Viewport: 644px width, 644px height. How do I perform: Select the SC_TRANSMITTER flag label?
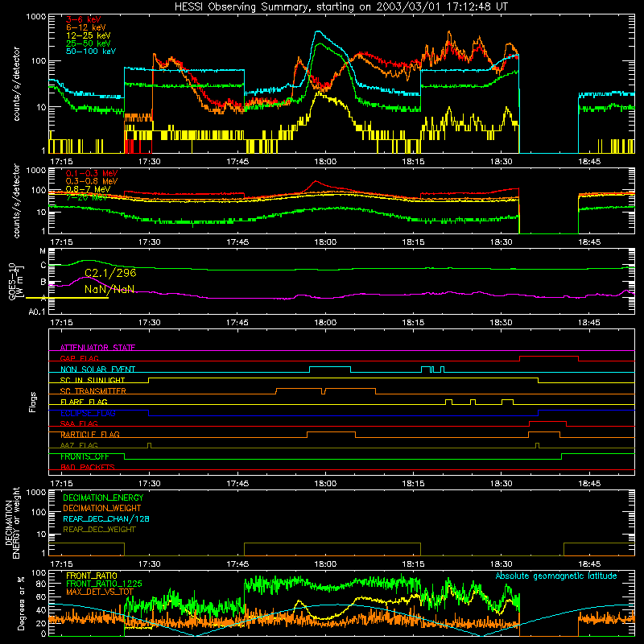tap(93, 391)
